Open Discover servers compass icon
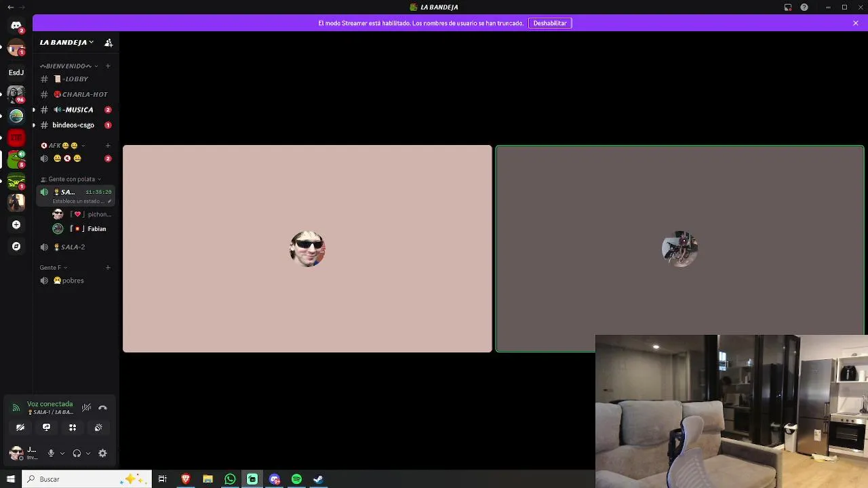Image resolution: width=868 pixels, height=488 pixels. (16, 247)
